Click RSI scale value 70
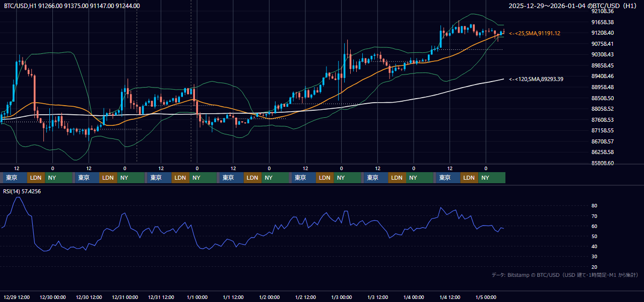Screen dimensions: 644x302 (x=594, y=216)
